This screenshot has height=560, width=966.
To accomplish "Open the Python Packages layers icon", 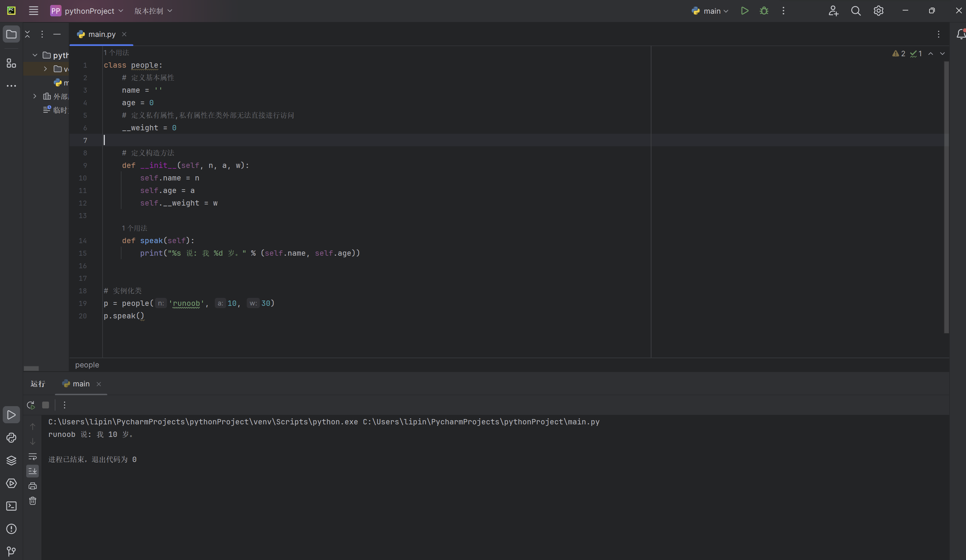I will (x=11, y=460).
